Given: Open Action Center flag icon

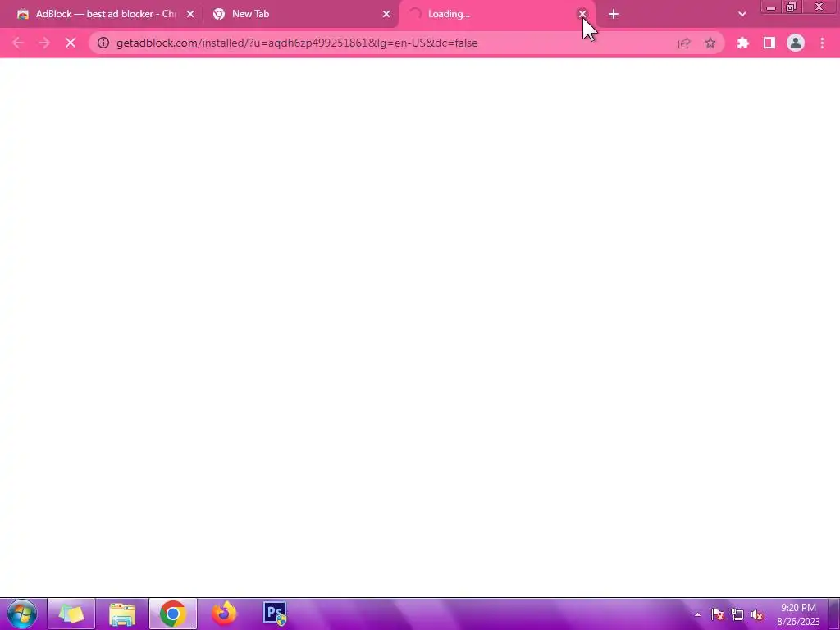Looking at the screenshot, I should pos(718,614).
